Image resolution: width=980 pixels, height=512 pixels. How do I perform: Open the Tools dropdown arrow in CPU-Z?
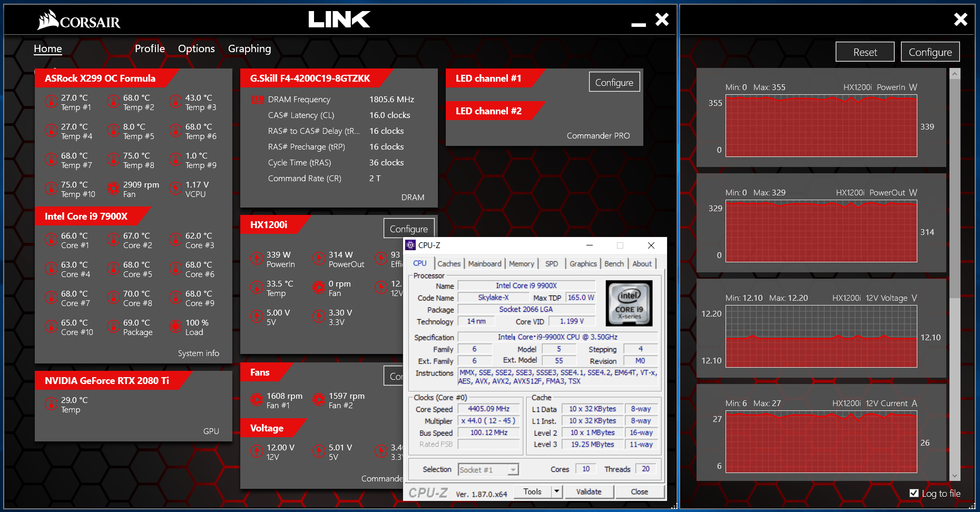pos(556,491)
